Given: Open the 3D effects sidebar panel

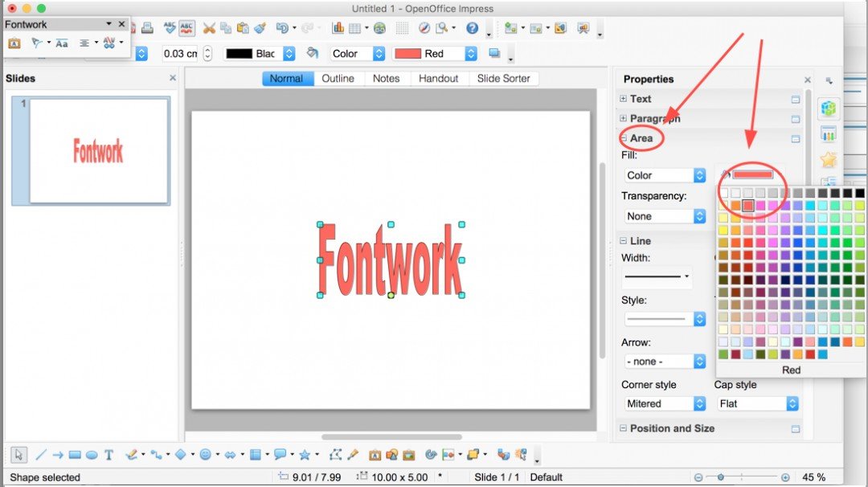Looking at the screenshot, I should point(829,108).
